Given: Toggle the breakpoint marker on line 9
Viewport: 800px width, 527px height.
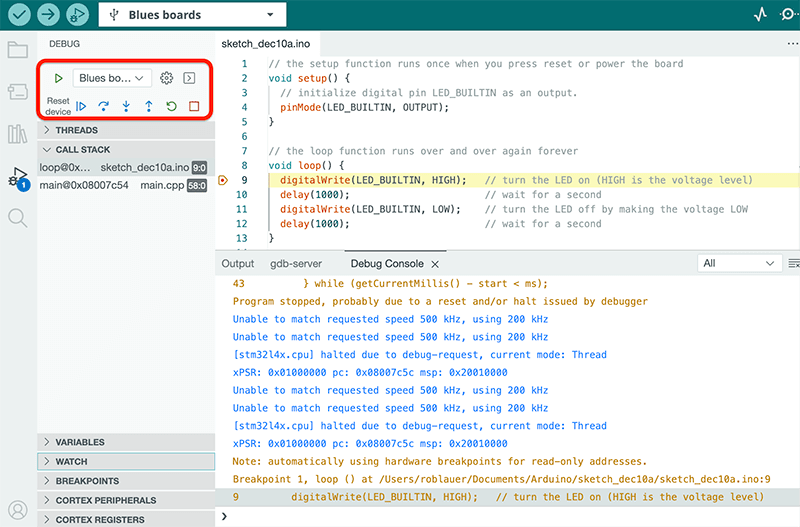Looking at the screenshot, I should pyautogui.click(x=223, y=180).
